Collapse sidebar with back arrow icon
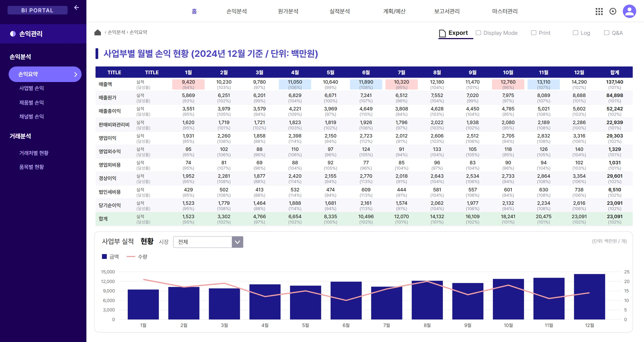644x342 pixels. pyautogui.click(x=76, y=8)
